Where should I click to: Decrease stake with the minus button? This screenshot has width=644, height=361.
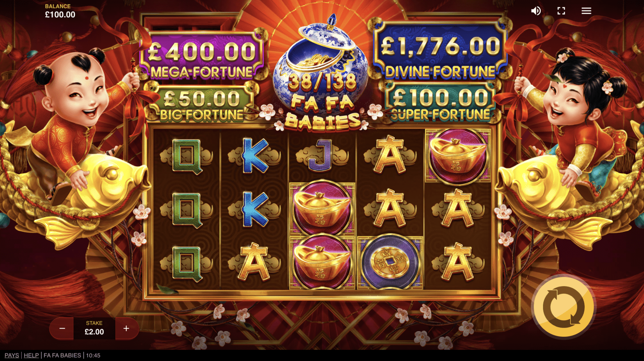62,328
